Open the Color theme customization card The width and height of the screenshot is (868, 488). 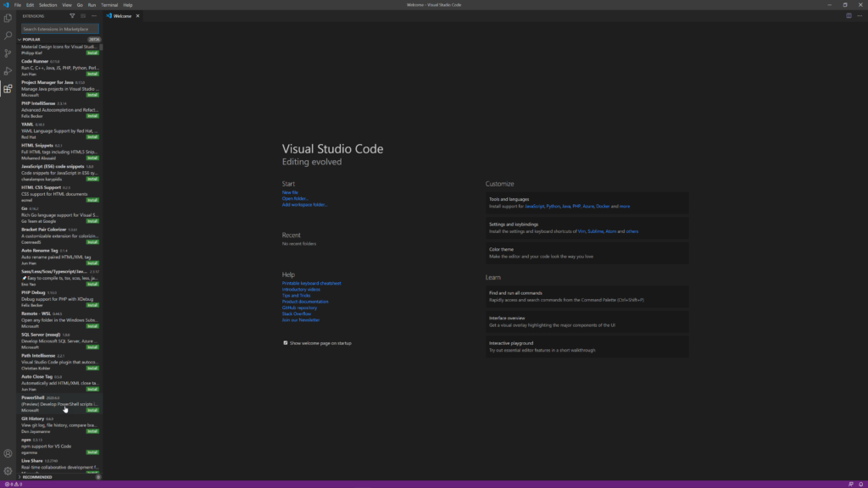pos(587,252)
